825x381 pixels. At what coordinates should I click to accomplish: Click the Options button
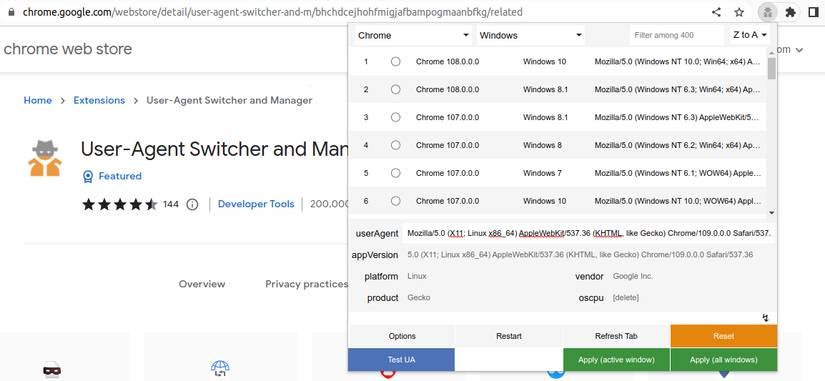402,336
